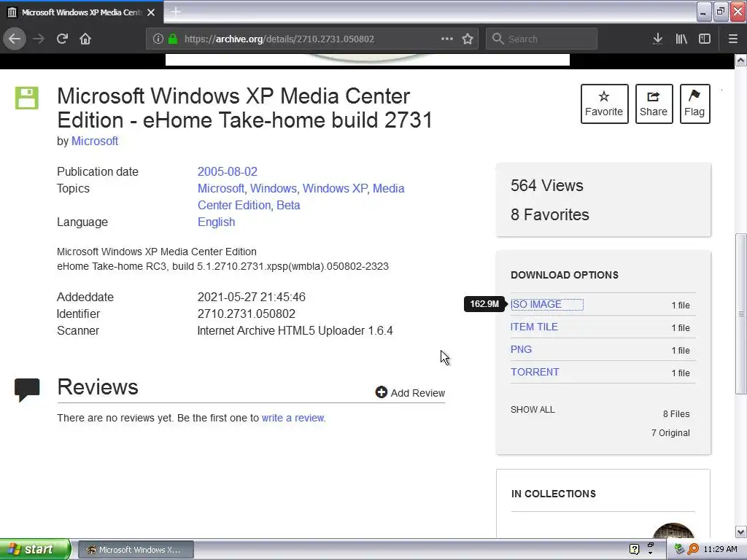Click the forward navigation arrow
Viewport: 747px width, 560px height.
click(39, 39)
